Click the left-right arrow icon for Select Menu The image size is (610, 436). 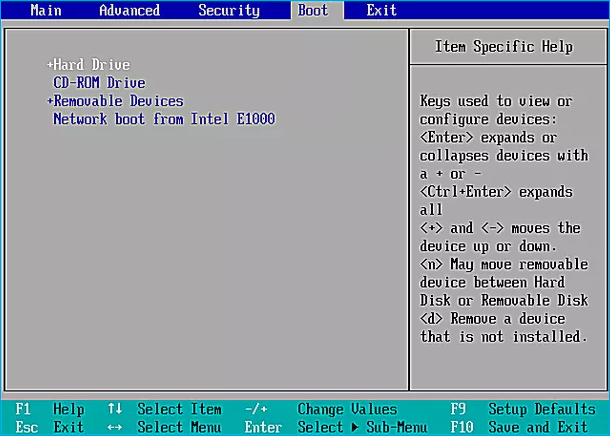pos(115,427)
